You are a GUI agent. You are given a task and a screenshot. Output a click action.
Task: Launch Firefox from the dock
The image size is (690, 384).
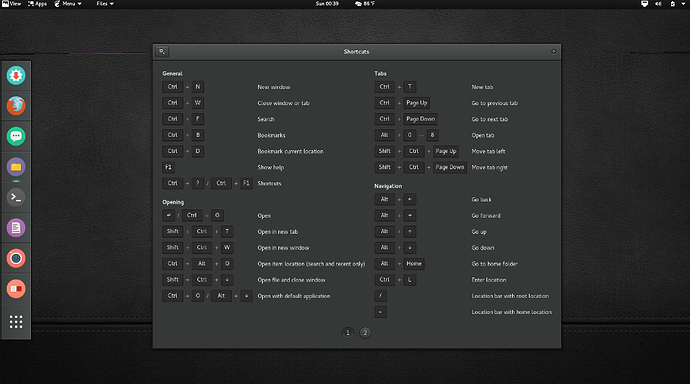(16, 106)
